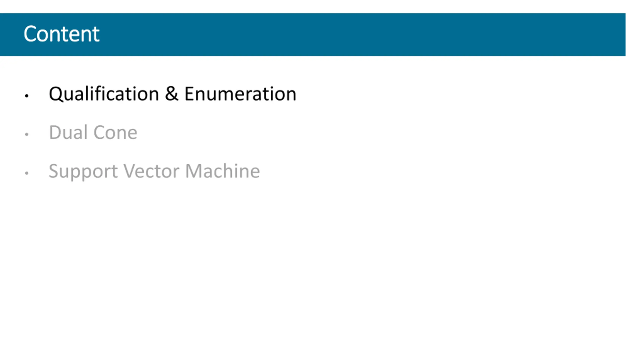Screen dimensions: 644x362
Task: Select the Qualification & Enumeration bullet text
Action: click(173, 94)
